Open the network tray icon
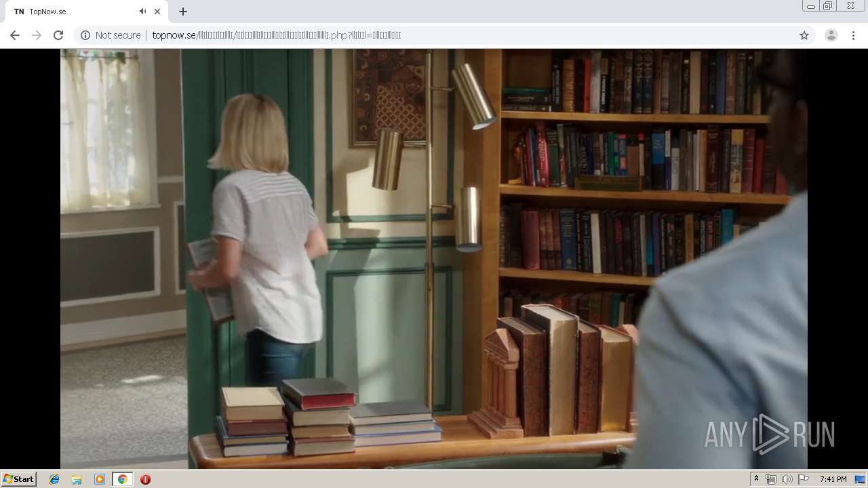 click(x=771, y=479)
